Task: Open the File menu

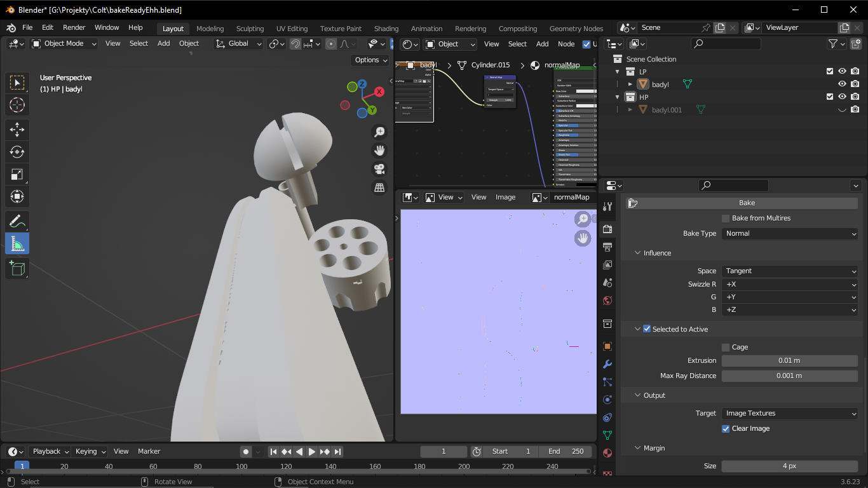Action: point(27,27)
